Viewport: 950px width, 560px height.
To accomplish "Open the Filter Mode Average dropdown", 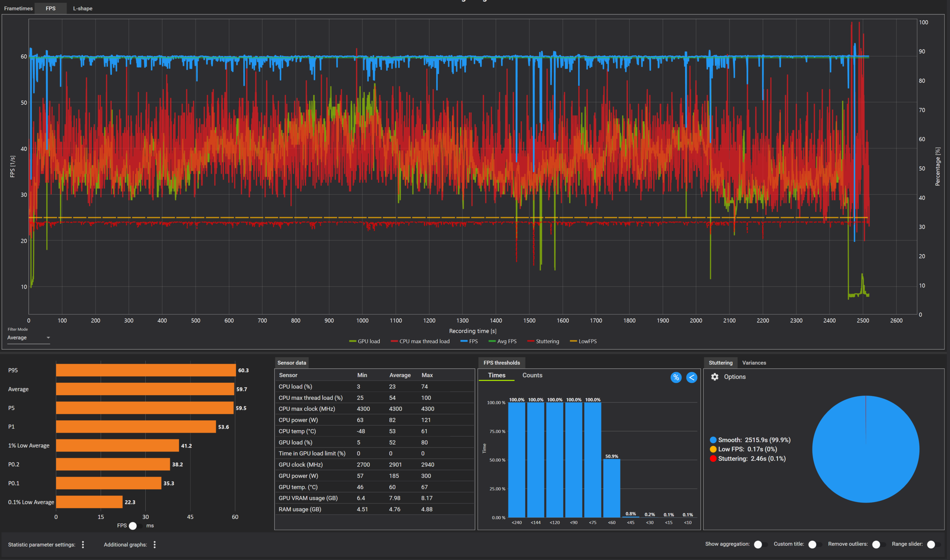I will (x=28, y=337).
